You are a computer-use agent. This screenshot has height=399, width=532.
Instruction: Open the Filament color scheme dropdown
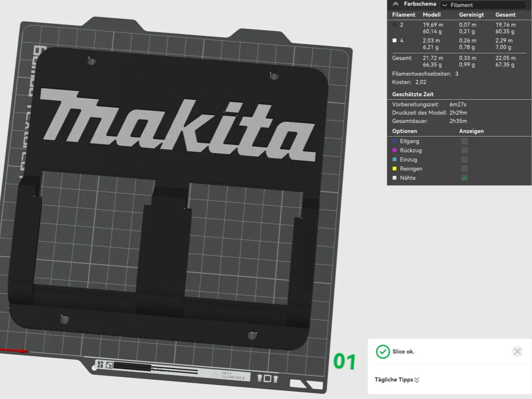[484, 5]
